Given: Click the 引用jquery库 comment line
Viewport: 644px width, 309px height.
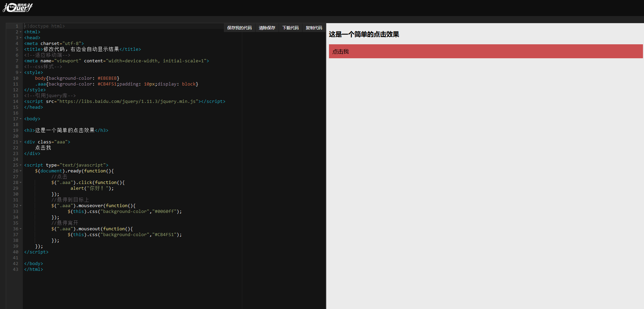Looking at the screenshot, I should pyautogui.click(x=50, y=96).
